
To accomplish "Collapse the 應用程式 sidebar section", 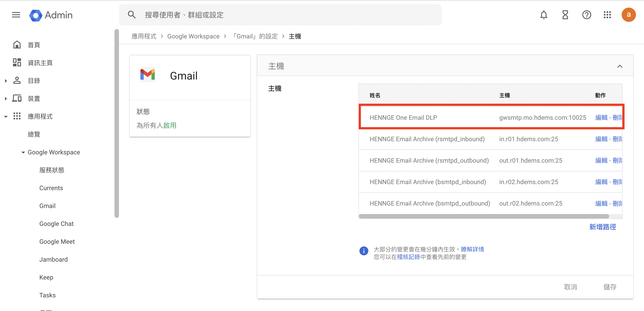I will tap(6, 116).
